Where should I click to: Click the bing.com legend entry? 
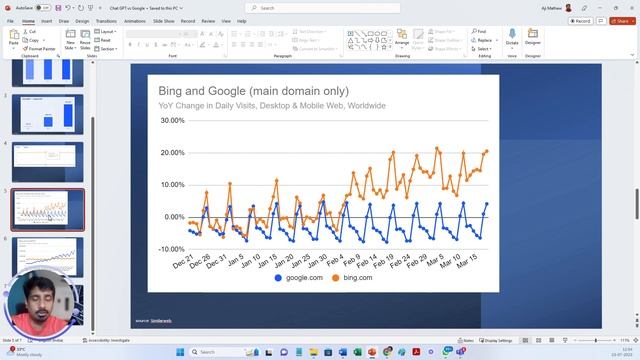point(352,278)
